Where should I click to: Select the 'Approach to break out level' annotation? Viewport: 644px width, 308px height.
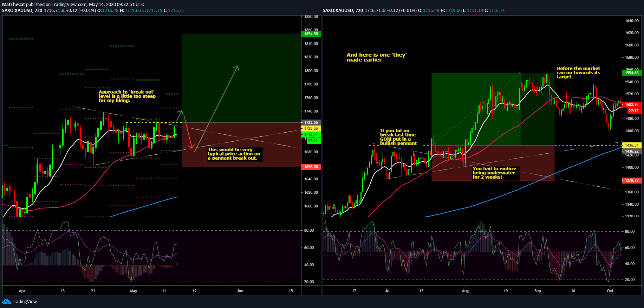[x=127, y=96]
